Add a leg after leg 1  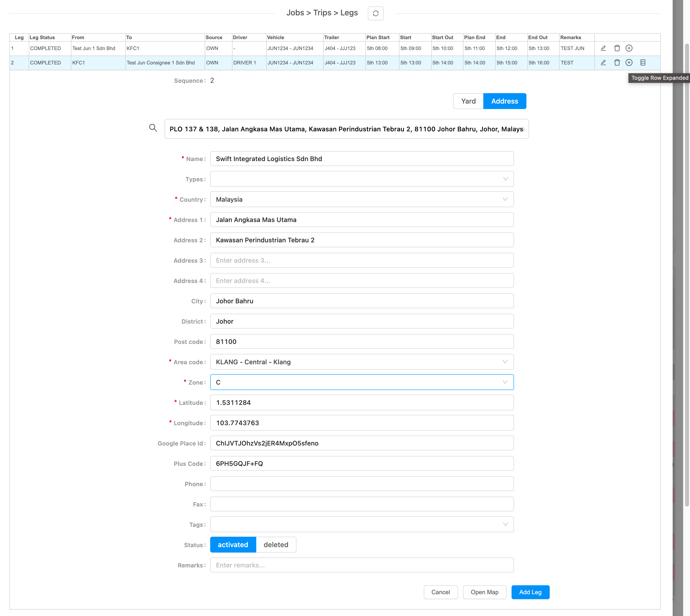[x=629, y=48]
